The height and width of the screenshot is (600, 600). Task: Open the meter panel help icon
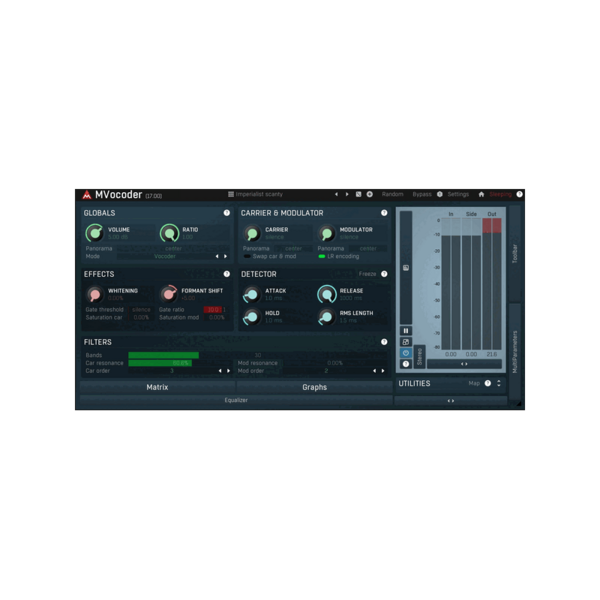pyautogui.click(x=406, y=364)
